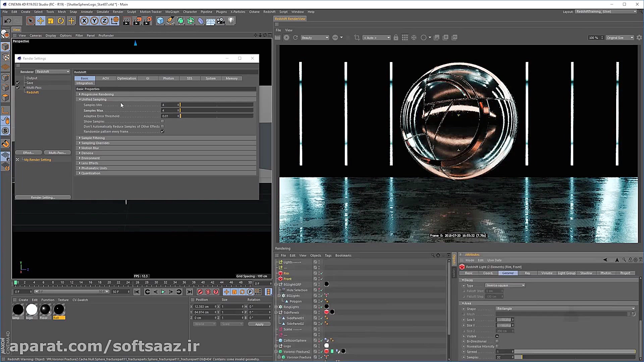Open the Beauty AOV dropdown in RenderView
The width and height of the screenshot is (644, 362).
pyautogui.click(x=315, y=38)
